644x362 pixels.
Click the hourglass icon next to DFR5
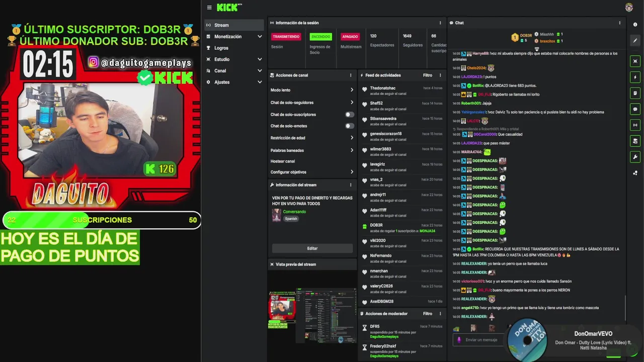point(365,328)
